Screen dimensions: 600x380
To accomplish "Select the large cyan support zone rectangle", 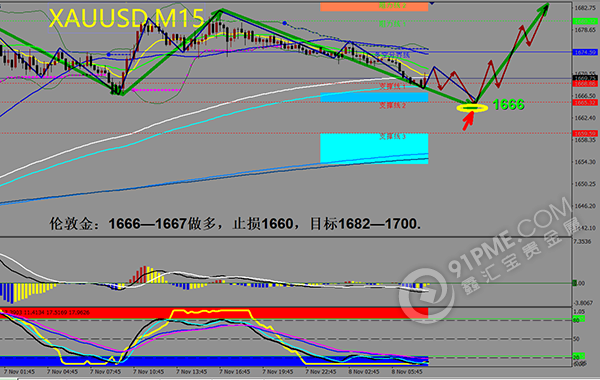I will pos(374,148).
